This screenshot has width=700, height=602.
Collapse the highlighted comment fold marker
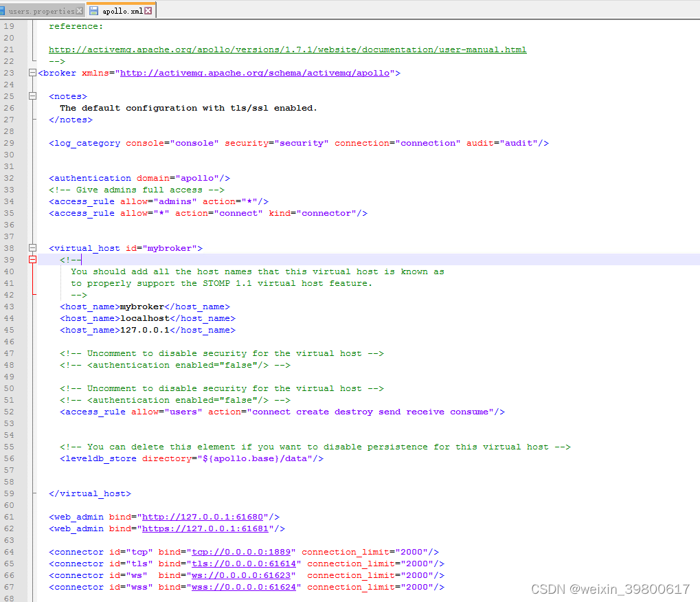click(32, 260)
